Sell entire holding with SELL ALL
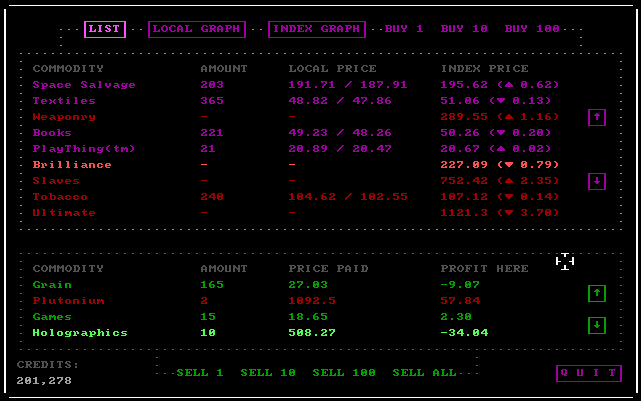 [424, 373]
